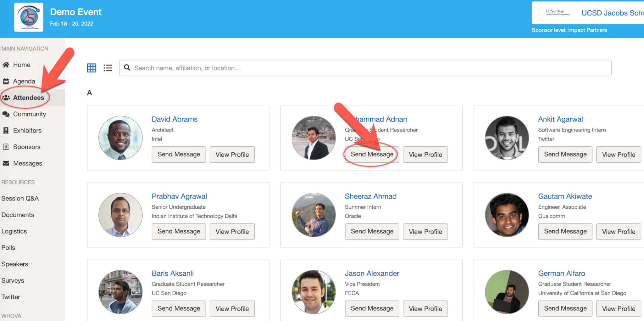
Task: View Gautam Akiwate's profile
Action: [619, 231]
